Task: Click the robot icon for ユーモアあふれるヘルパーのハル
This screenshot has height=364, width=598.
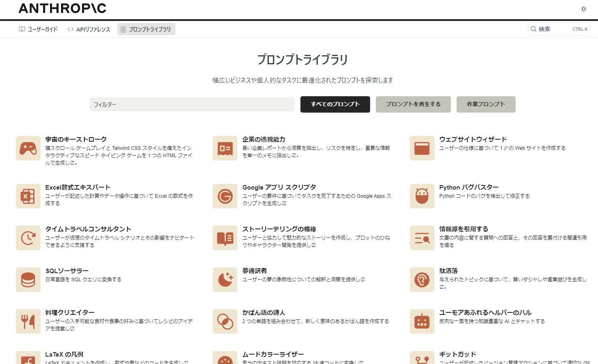Action: click(x=422, y=321)
